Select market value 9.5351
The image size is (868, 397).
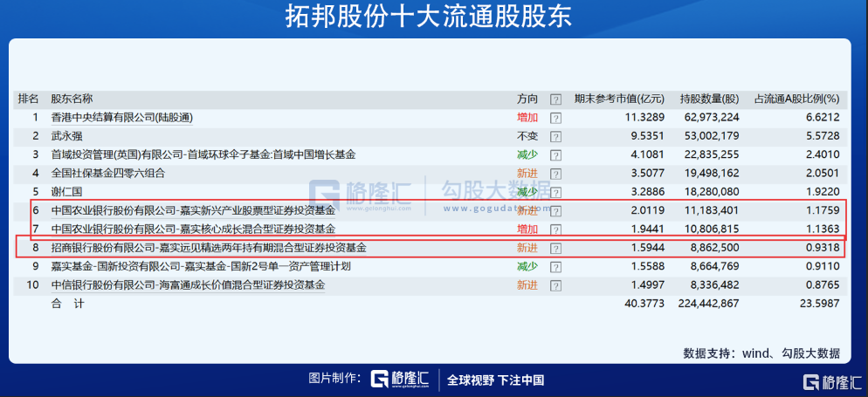(648, 136)
